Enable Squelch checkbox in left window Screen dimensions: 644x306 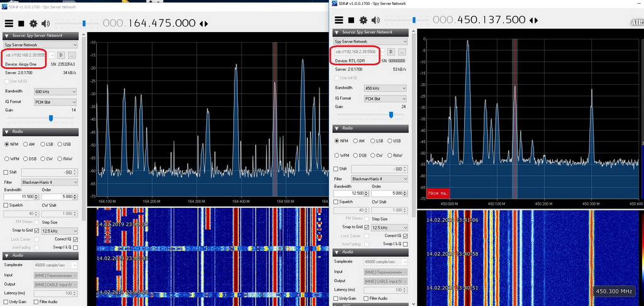pyautogui.click(x=6, y=205)
